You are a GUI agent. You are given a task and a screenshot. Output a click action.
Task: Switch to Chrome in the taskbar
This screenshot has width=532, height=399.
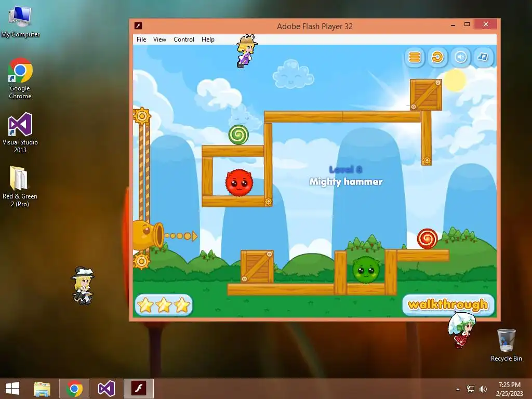coord(74,389)
